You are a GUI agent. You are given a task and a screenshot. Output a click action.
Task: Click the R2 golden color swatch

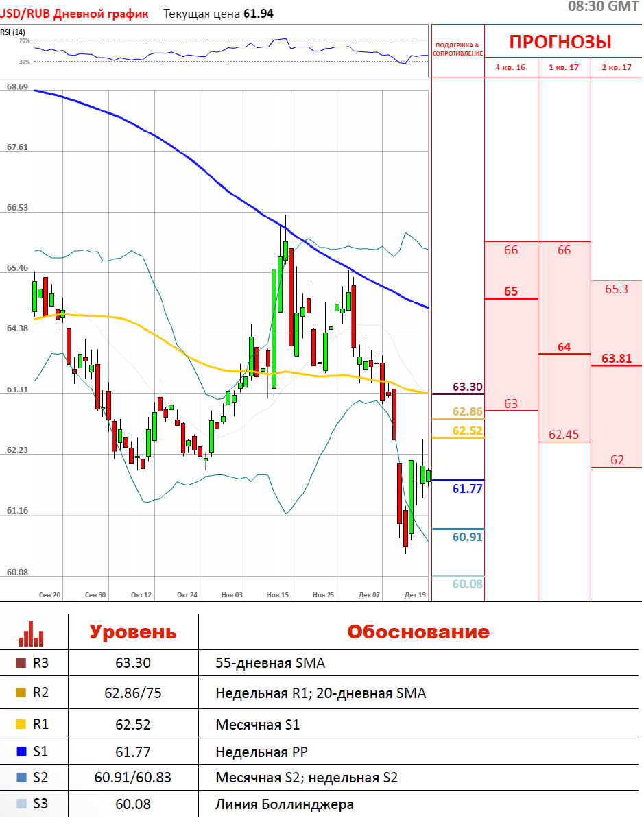click(x=21, y=693)
